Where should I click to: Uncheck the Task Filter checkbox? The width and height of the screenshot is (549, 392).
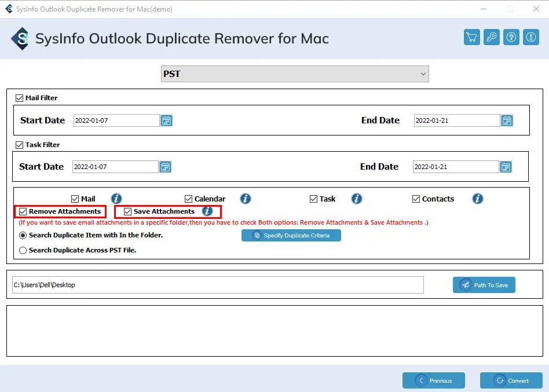(x=19, y=145)
